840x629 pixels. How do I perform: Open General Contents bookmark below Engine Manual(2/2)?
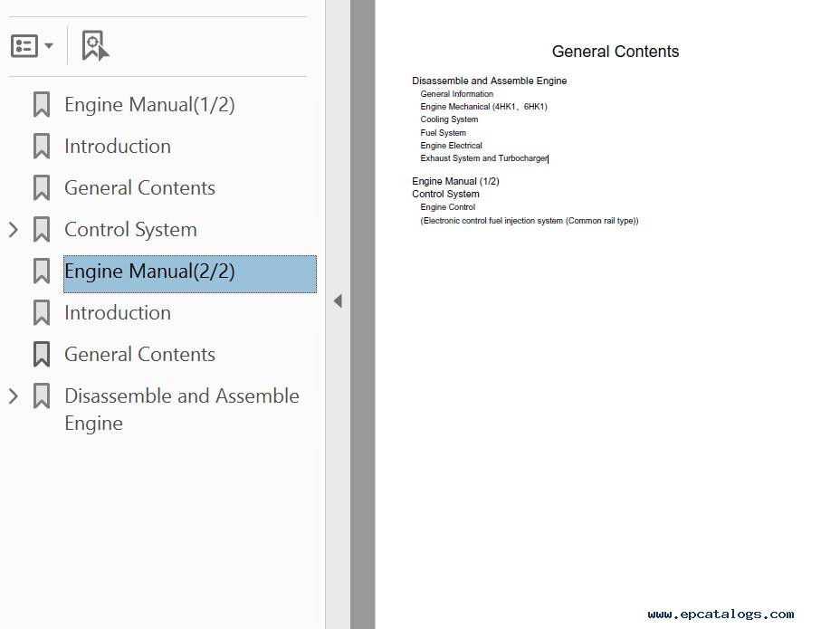click(x=139, y=355)
